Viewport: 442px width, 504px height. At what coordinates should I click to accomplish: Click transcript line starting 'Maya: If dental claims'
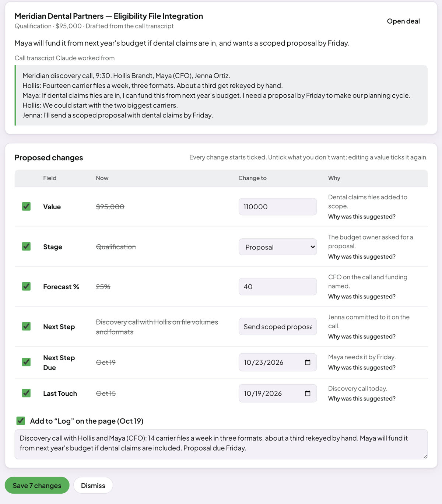point(216,95)
